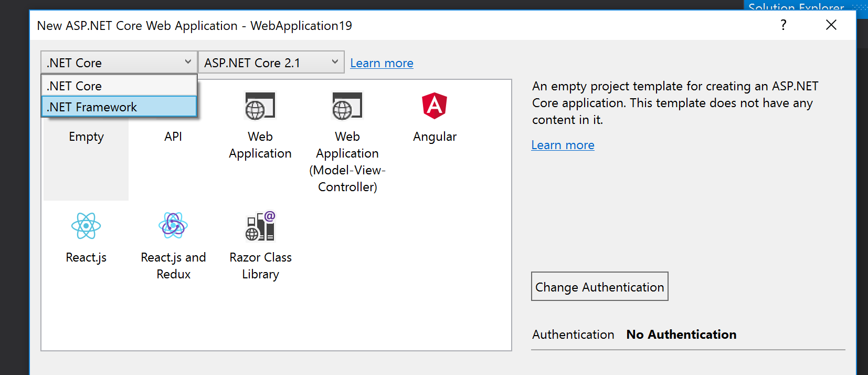868x375 pixels.
Task: Expand the .NET Core framework dropdown
Action: (x=119, y=62)
